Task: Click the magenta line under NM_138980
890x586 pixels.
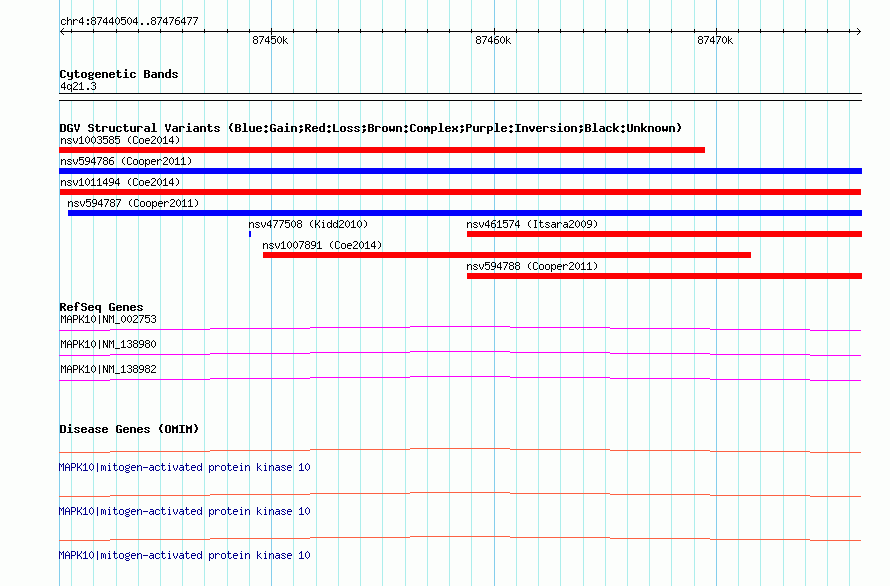Action: pyautogui.click(x=460, y=353)
